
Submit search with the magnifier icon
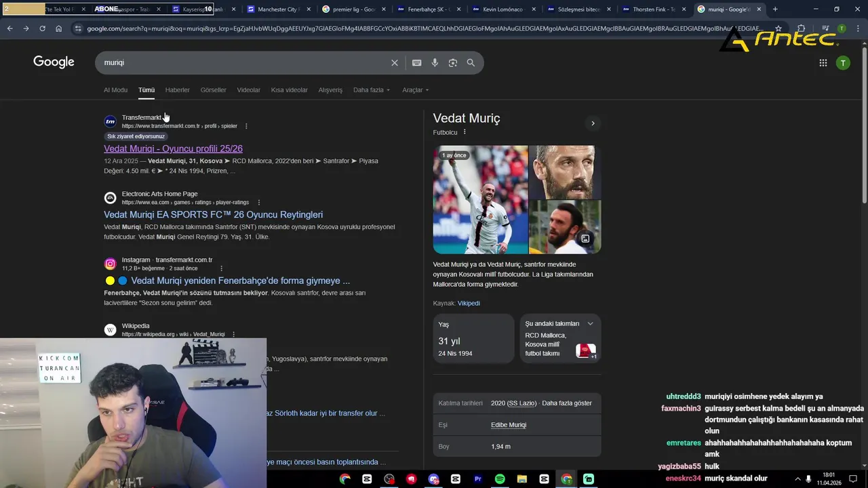471,62
